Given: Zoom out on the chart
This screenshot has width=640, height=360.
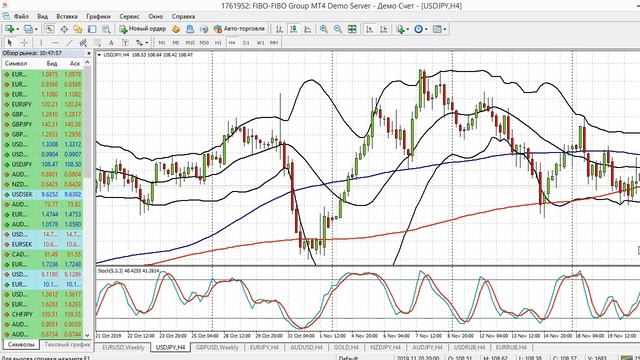Looking at the screenshot, I should (338, 29).
